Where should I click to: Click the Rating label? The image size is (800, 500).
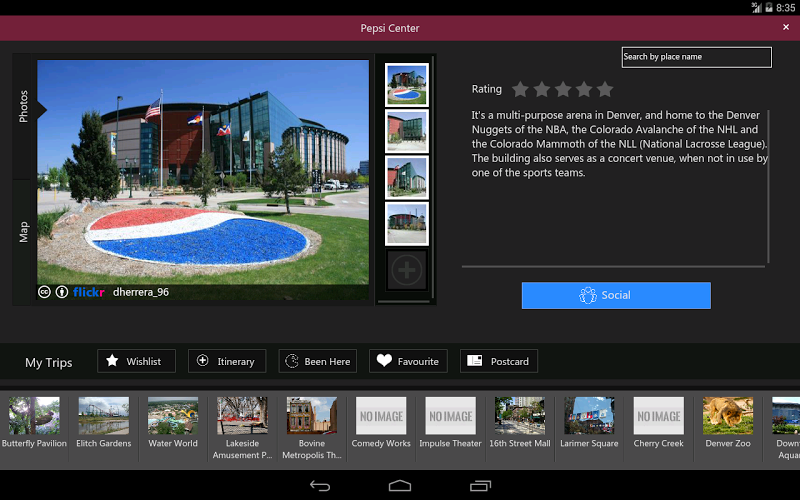[486, 89]
